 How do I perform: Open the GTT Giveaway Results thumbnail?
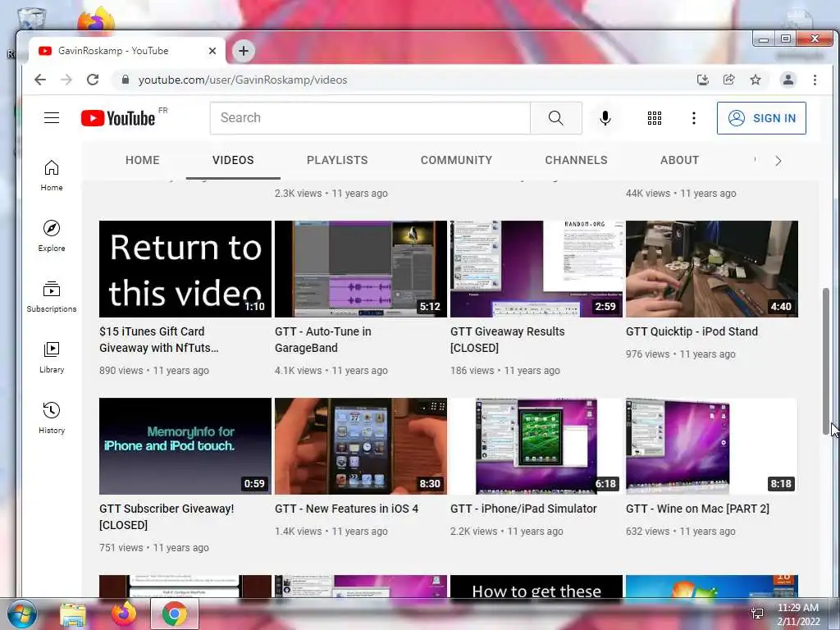536,269
